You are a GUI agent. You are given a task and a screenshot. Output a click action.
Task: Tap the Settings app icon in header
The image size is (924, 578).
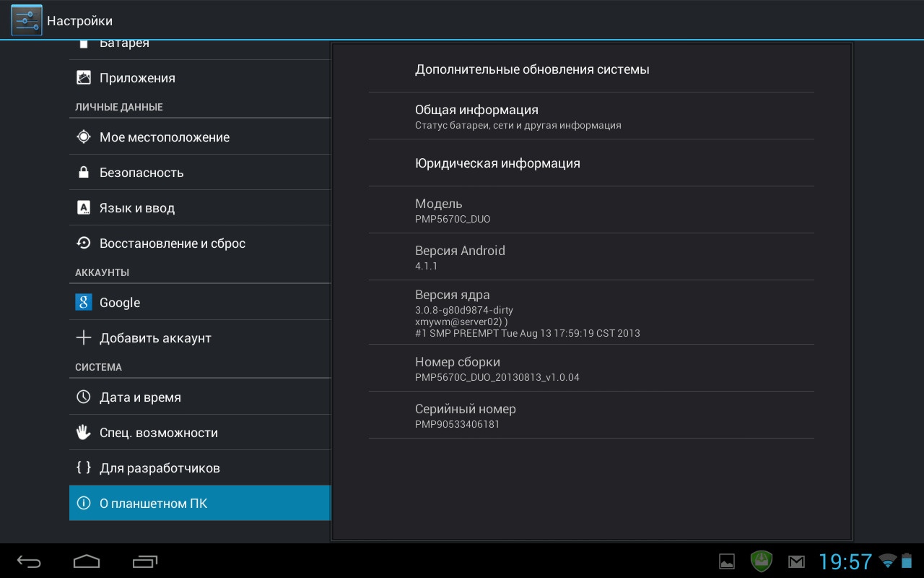27,20
